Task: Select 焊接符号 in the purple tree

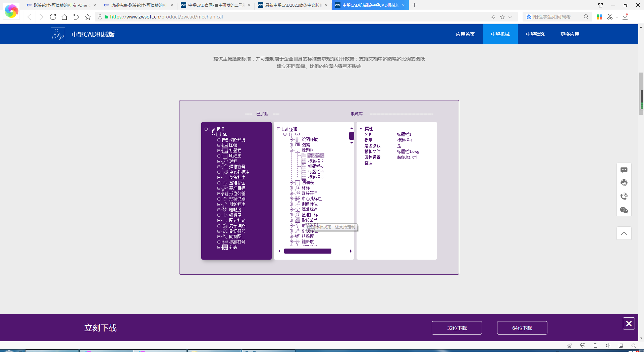Action: click(x=237, y=167)
